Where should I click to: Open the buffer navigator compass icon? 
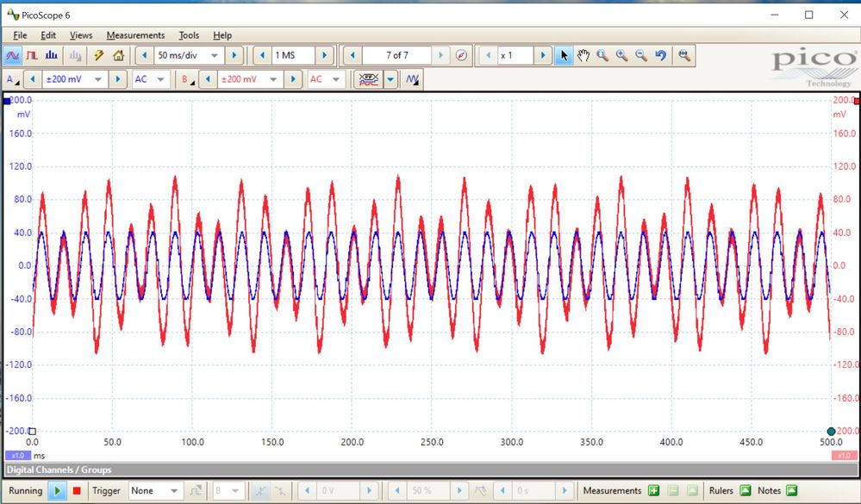pos(461,55)
